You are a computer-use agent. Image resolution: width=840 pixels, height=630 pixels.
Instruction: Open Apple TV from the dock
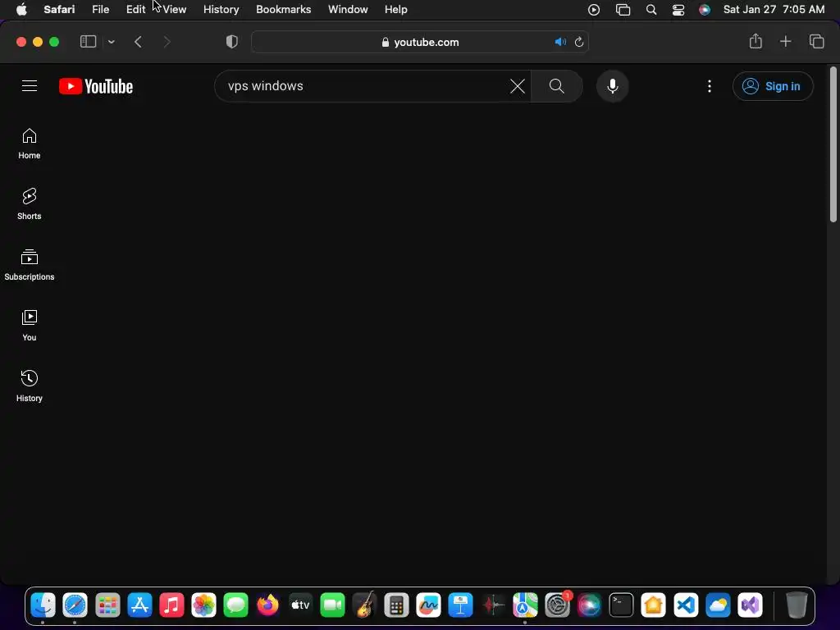tap(300, 605)
